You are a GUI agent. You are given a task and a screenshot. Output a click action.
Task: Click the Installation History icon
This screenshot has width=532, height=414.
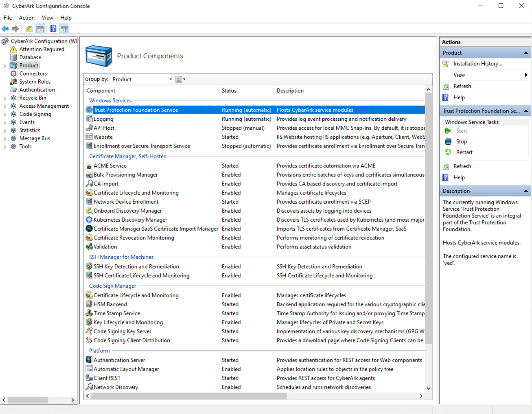click(x=446, y=64)
